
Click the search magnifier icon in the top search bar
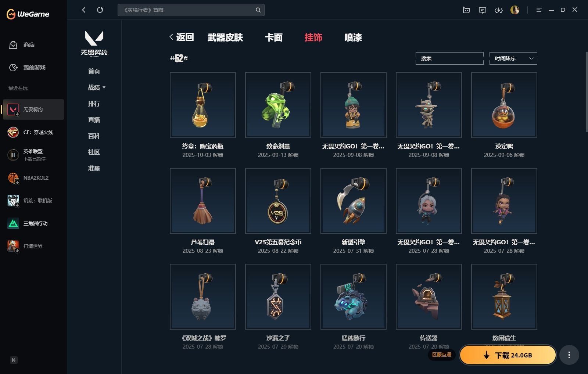pos(258,10)
